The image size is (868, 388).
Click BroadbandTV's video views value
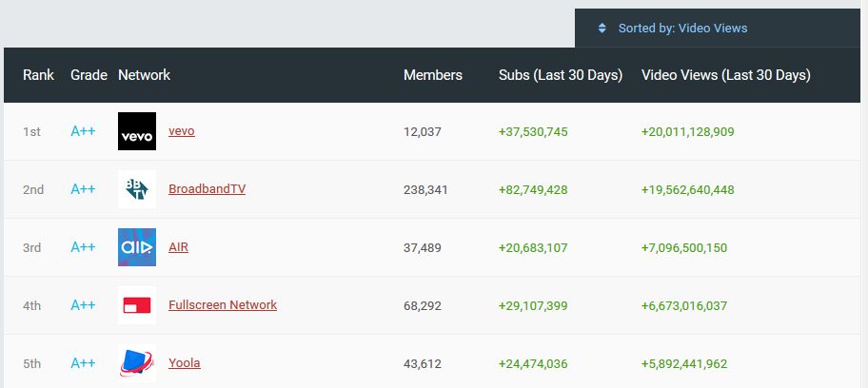687,190
